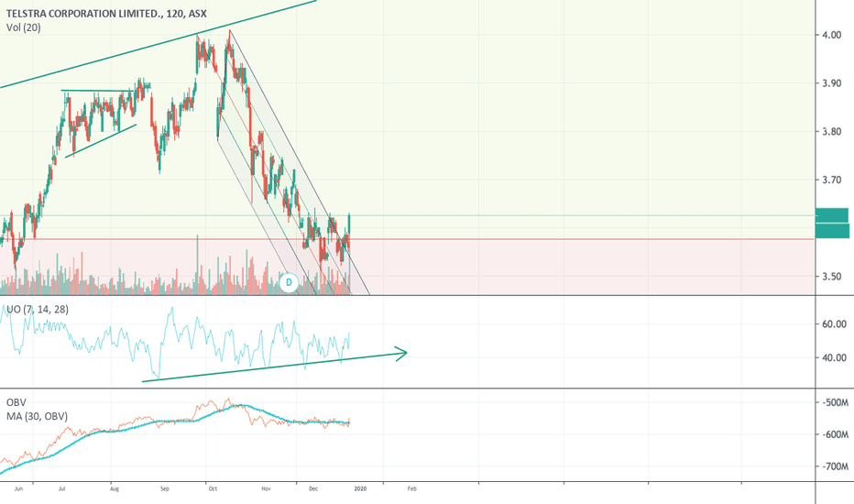
Task: Click the 60.00 level on UO scale
Action: click(834, 324)
